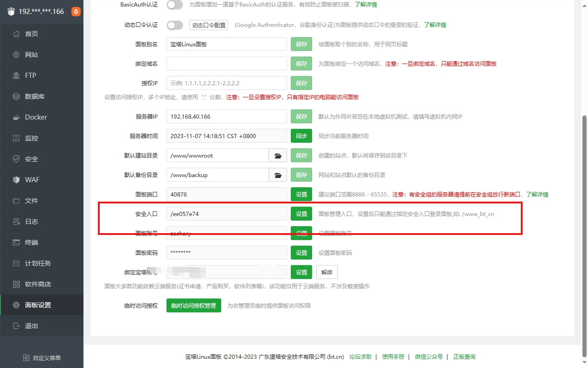588x368 pixels.
Task: Click the 安全入口 field /ee057e74
Action: tap(227, 214)
